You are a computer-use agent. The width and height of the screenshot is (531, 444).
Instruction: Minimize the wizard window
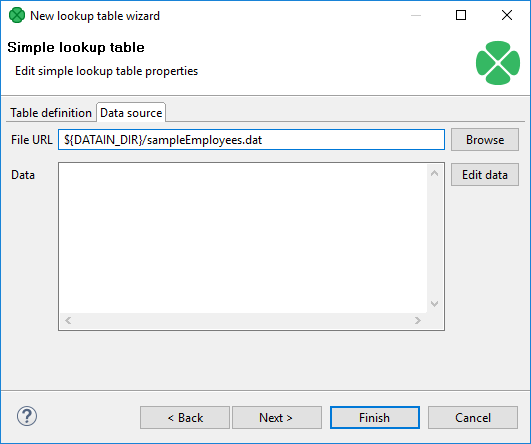pos(416,16)
